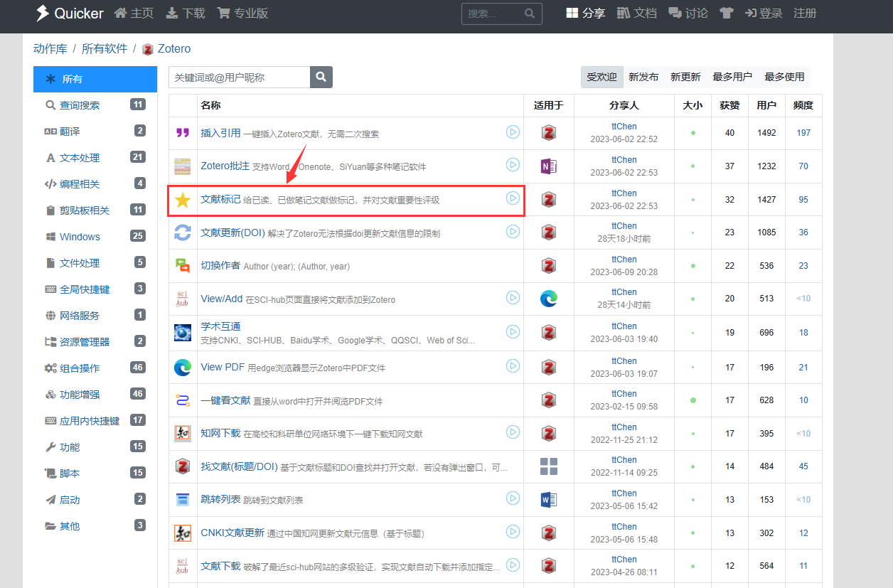Click the magnifier icon in the top search box
This screenshot has height=588, width=893.
[x=530, y=14]
